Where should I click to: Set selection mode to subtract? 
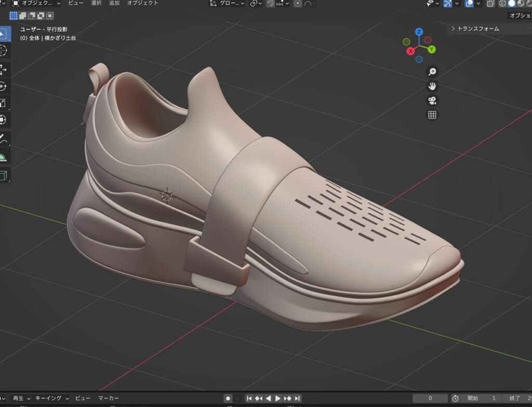point(32,16)
